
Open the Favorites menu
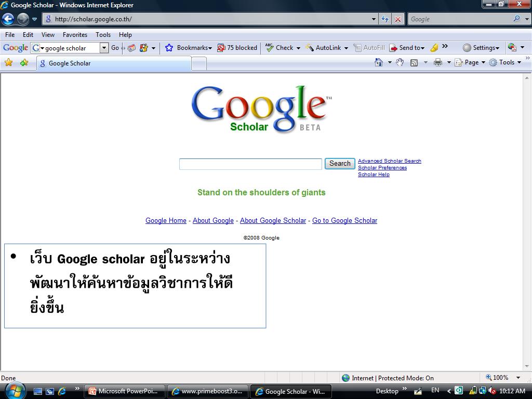click(x=75, y=35)
